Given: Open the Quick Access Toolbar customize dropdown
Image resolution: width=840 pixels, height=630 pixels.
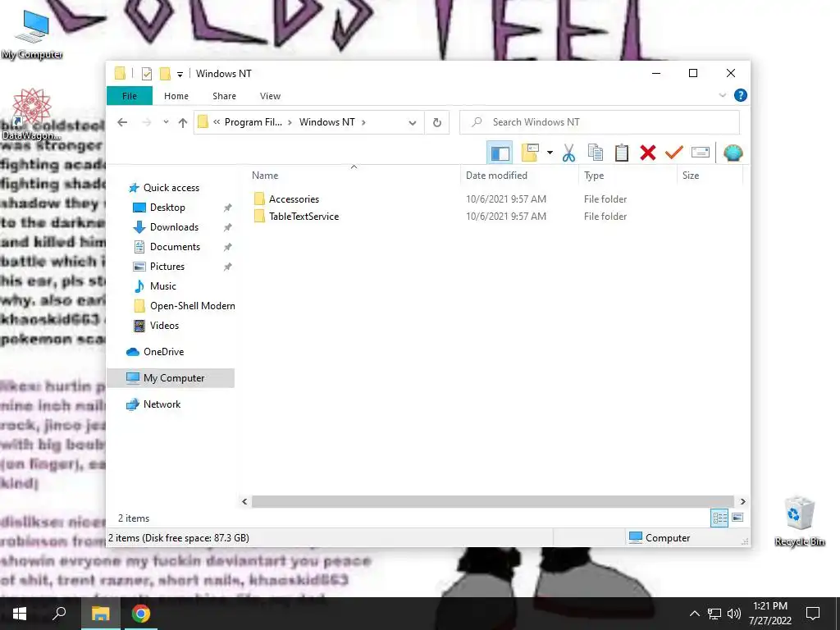Looking at the screenshot, I should pos(180,74).
